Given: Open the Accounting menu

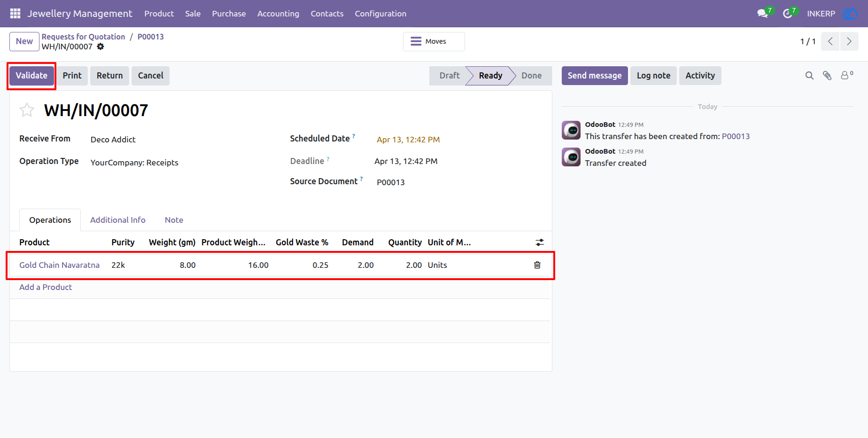Looking at the screenshot, I should pos(278,14).
